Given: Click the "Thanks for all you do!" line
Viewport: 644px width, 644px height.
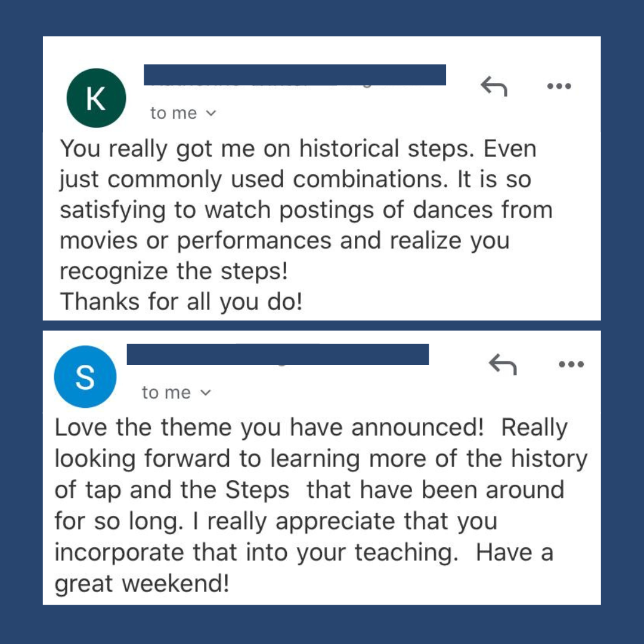Looking at the screenshot, I should [181, 302].
